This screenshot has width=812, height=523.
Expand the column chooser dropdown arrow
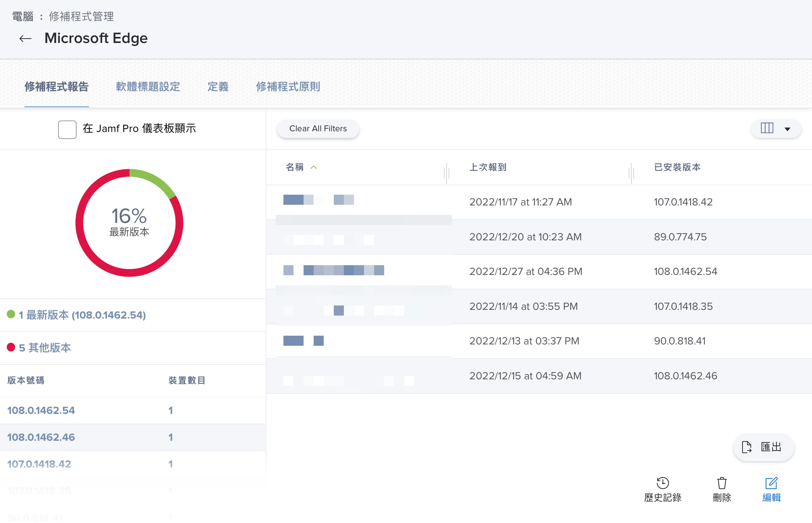[787, 129]
